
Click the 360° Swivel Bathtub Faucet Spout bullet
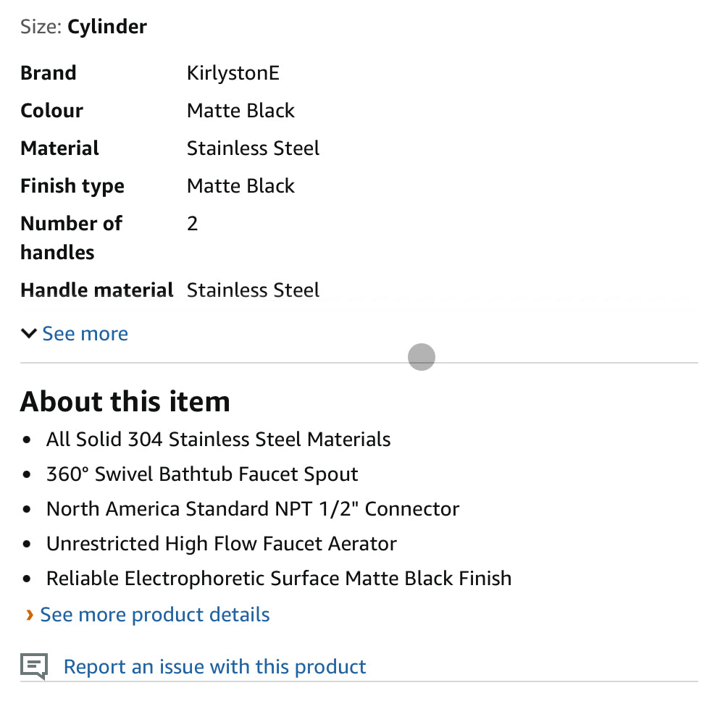[202, 474]
